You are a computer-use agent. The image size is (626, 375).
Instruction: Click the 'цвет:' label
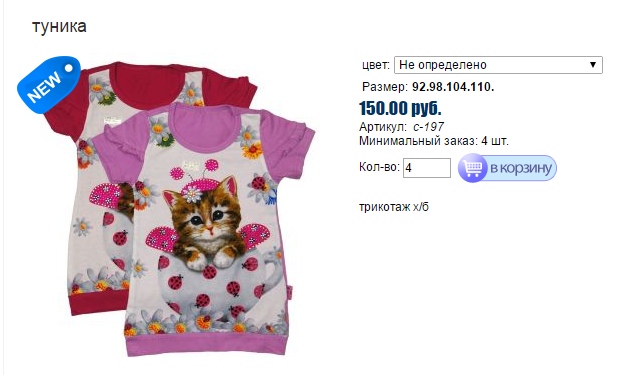click(x=376, y=65)
